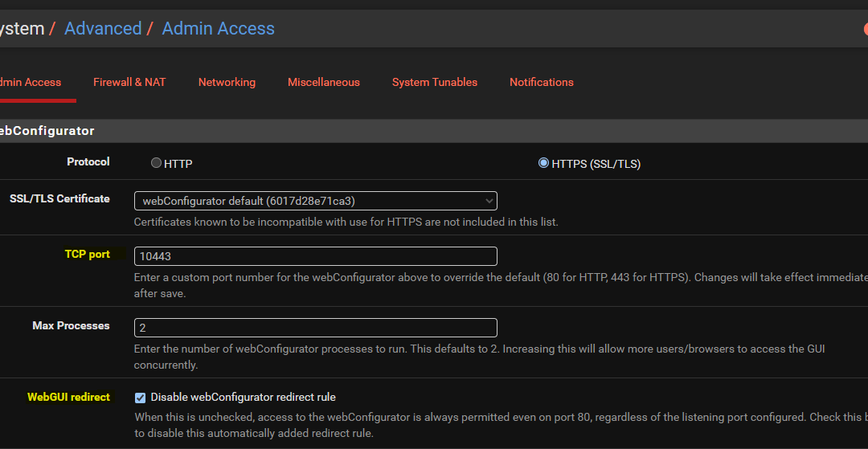Click the System breadcrumb link

click(x=23, y=28)
